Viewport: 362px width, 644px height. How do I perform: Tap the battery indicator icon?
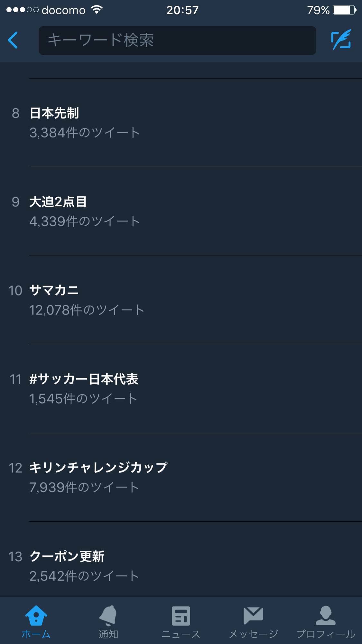(344, 10)
